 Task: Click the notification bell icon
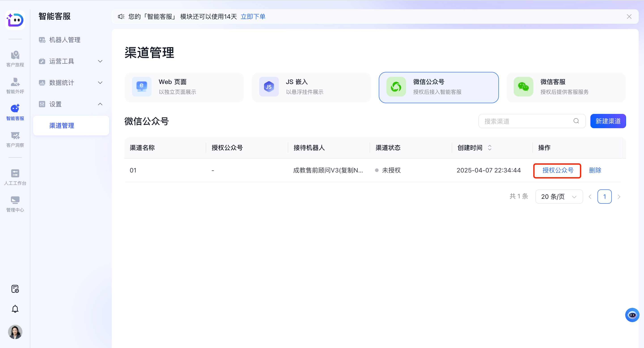pos(15,309)
